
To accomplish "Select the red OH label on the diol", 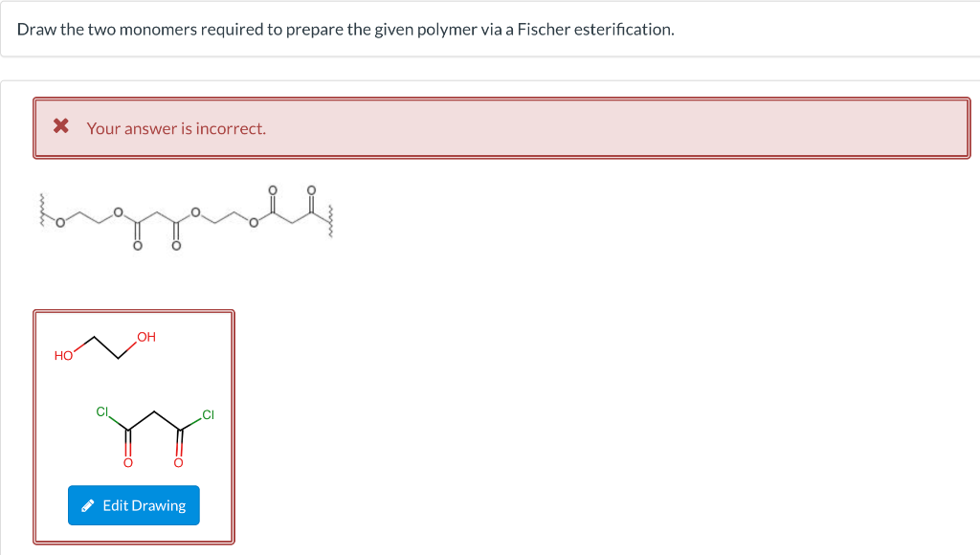I will [145, 336].
